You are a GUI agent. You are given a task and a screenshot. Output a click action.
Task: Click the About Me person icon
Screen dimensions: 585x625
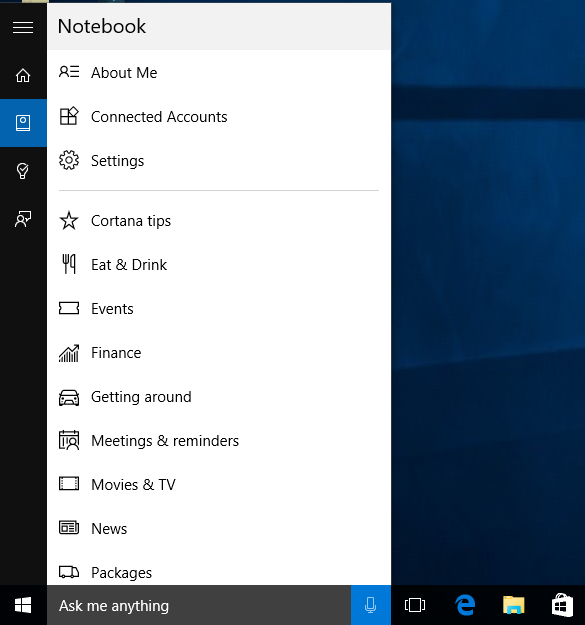(69, 72)
